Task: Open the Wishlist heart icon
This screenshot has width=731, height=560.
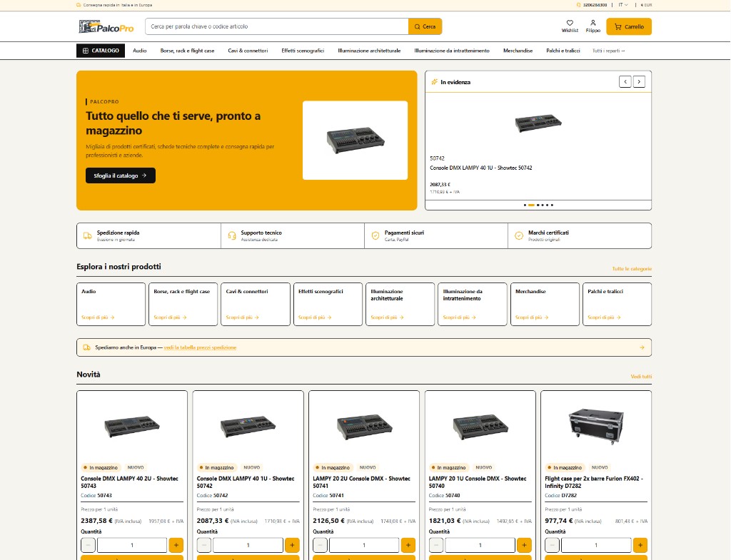Action: tap(570, 26)
